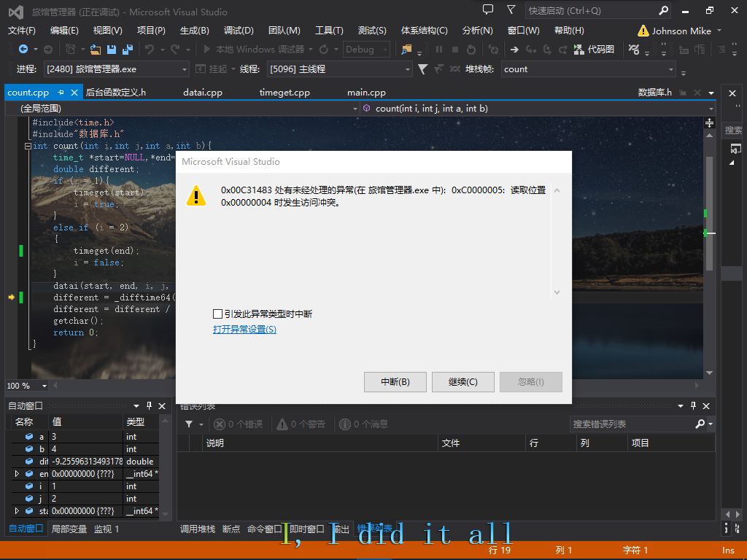Click the stop debugging square icon
Screen dimensions: 747x560
(x=455, y=49)
